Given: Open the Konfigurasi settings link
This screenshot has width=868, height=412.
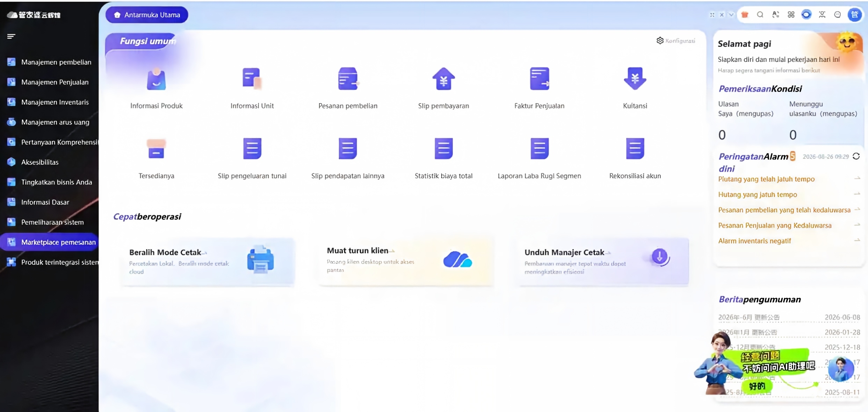Looking at the screenshot, I should tap(676, 41).
